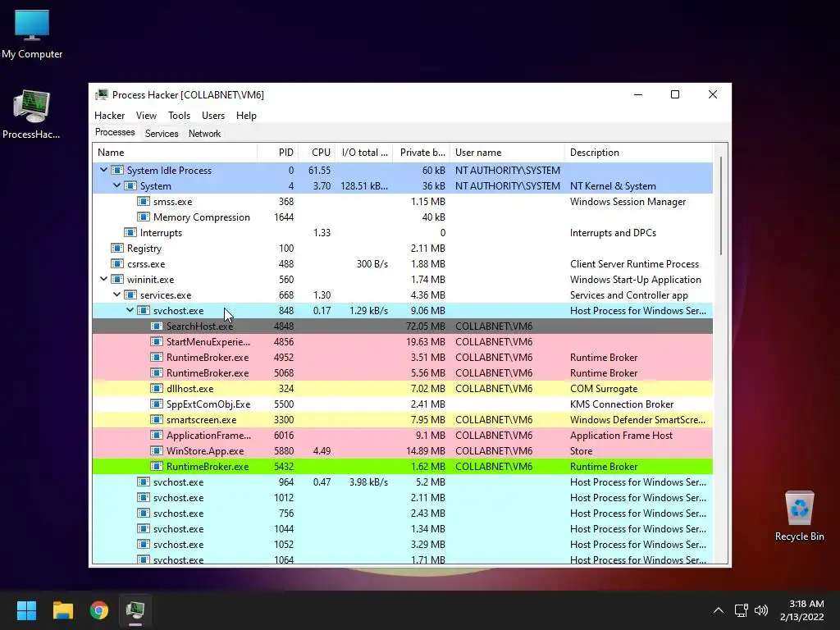Click the smss.exe process icon
Screen dimensions: 840x630
point(143,202)
